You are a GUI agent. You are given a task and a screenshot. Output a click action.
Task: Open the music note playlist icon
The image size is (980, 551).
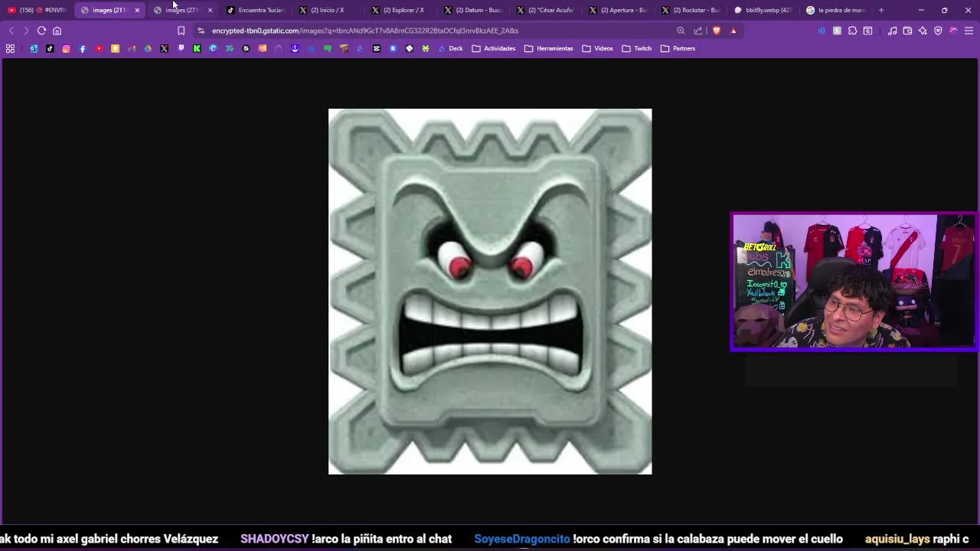tap(892, 31)
